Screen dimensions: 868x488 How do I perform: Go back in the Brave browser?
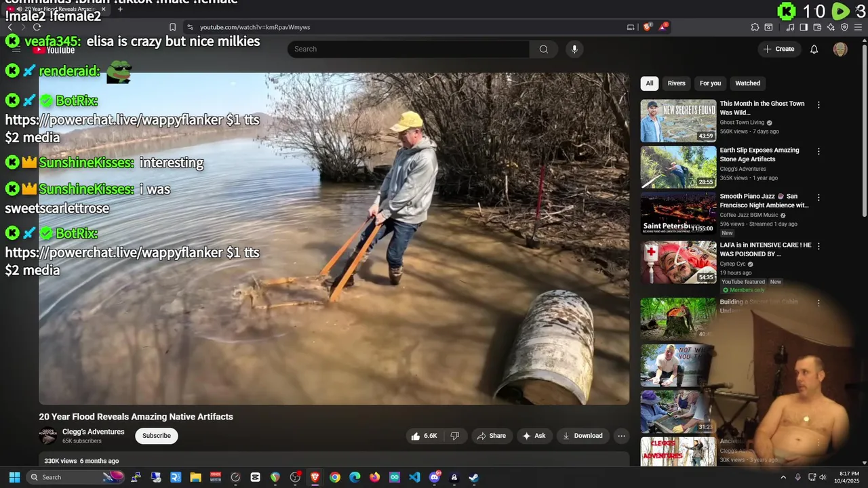click(x=9, y=27)
